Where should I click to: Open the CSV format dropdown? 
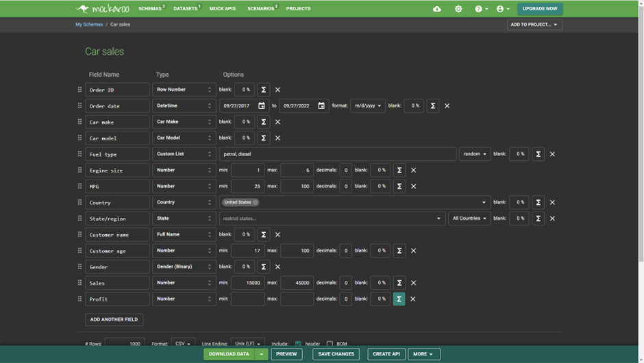click(183, 344)
